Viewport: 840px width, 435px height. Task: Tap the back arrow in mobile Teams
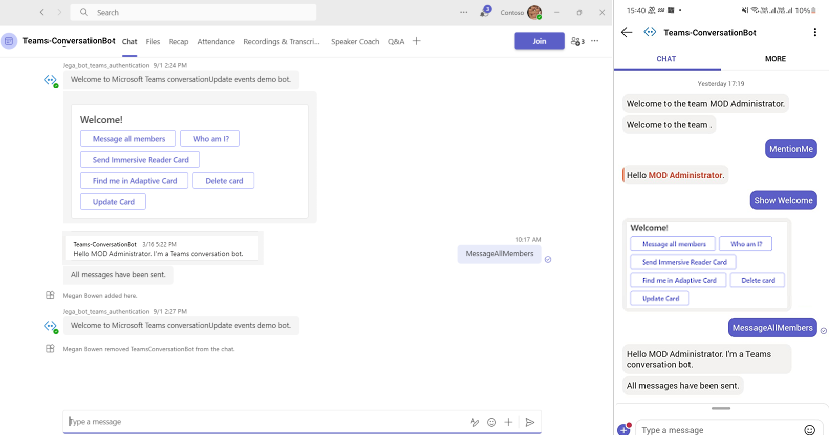626,32
